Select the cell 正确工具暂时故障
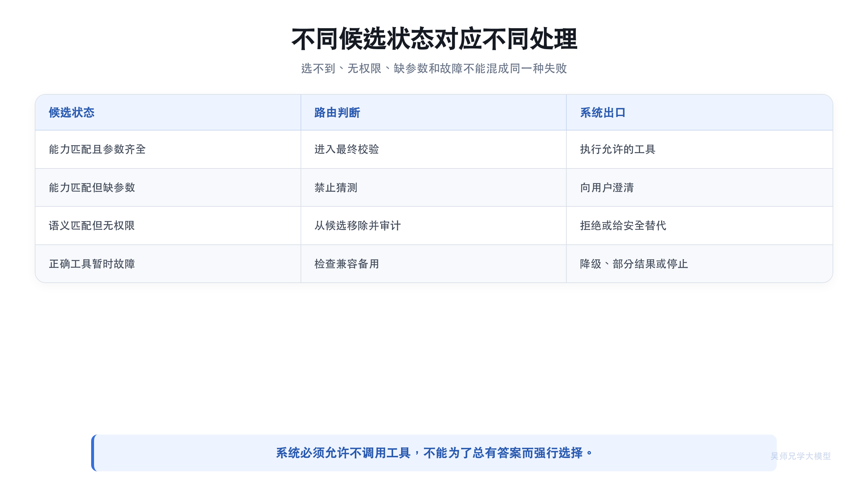 coord(168,264)
